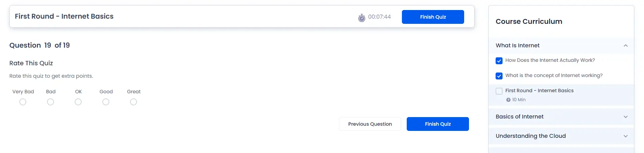644x153 pixels.
Task: Open What is the concept of Internet working
Action: pos(554,75)
